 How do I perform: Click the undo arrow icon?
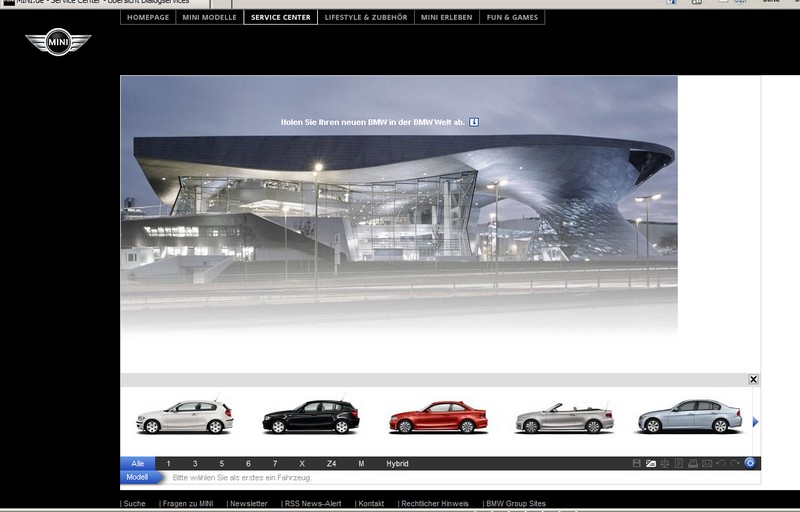coord(721,463)
